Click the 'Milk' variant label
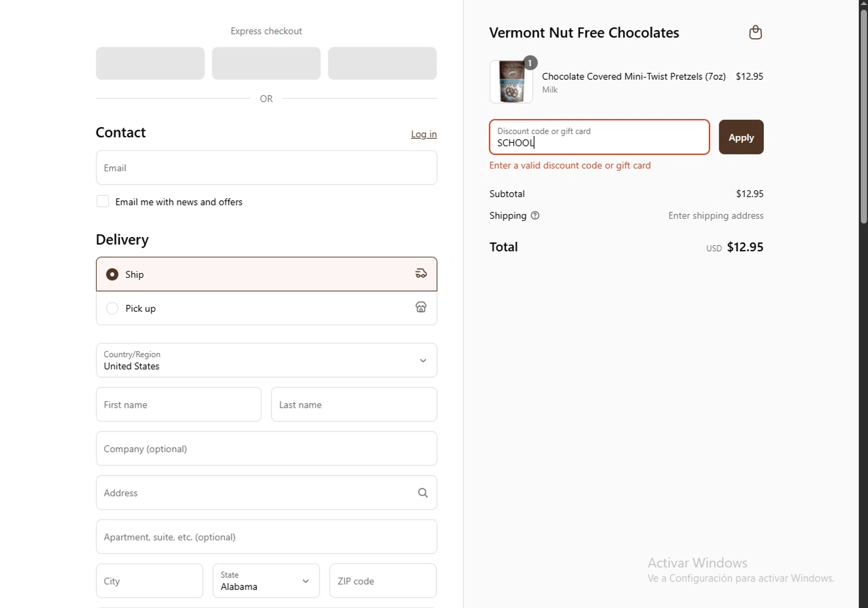The width and height of the screenshot is (868, 608). [x=550, y=90]
